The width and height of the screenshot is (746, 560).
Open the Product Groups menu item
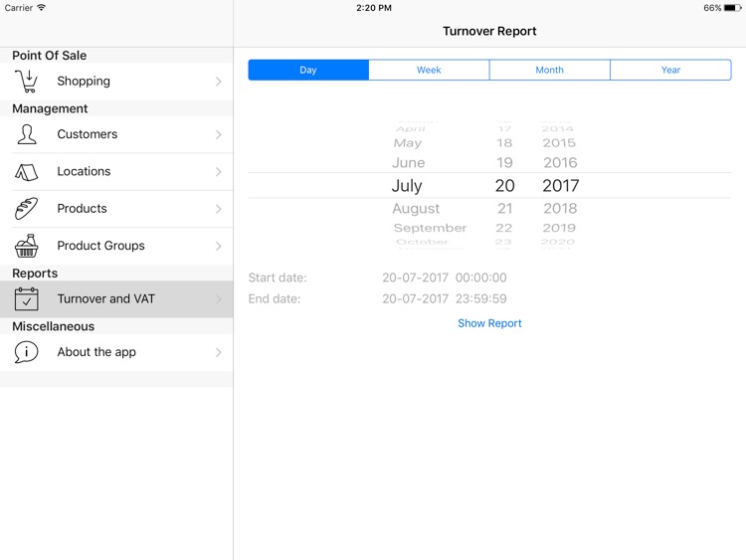click(x=116, y=246)
